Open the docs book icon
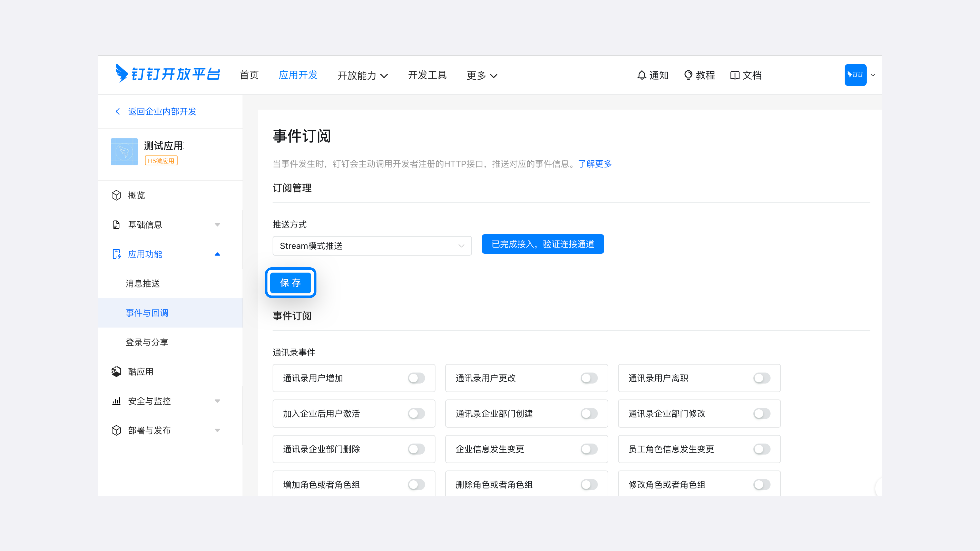 (x=735, y=75)
